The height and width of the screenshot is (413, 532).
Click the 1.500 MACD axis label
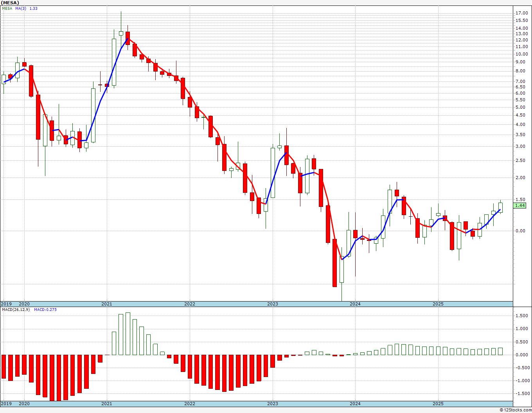pyautogui.click(x=521, y=316)
